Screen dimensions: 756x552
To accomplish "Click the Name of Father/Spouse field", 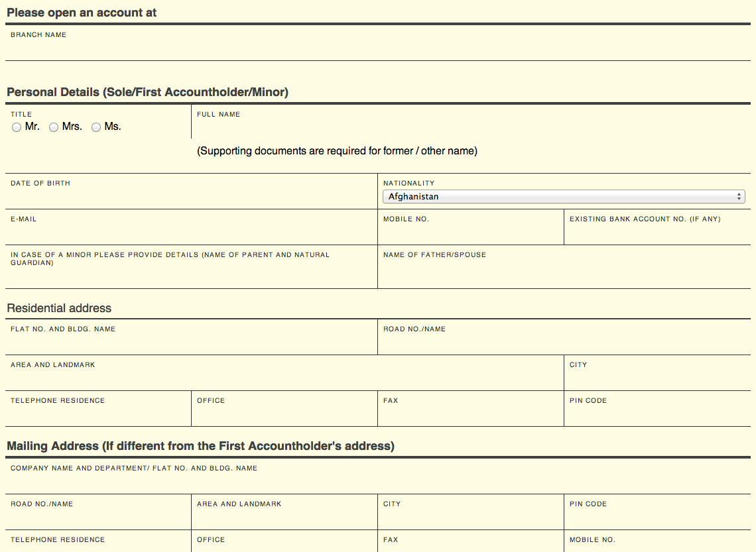I will 564,273.
